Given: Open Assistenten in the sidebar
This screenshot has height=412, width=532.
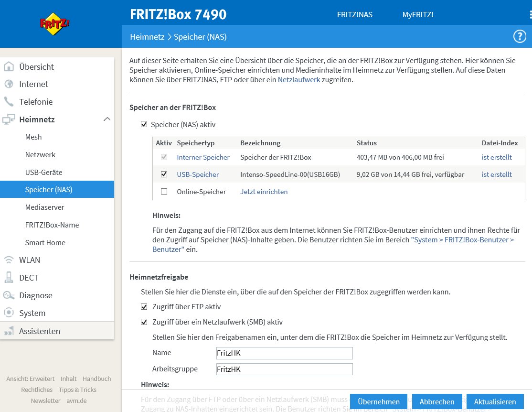Looking at the screenshot, I should [x=40, y=331].
